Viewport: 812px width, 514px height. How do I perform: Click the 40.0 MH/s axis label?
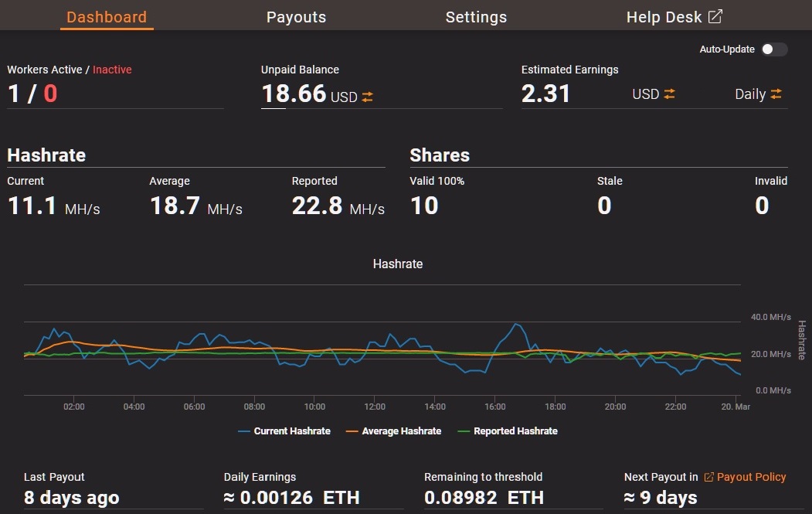click(x=770, y=317)
